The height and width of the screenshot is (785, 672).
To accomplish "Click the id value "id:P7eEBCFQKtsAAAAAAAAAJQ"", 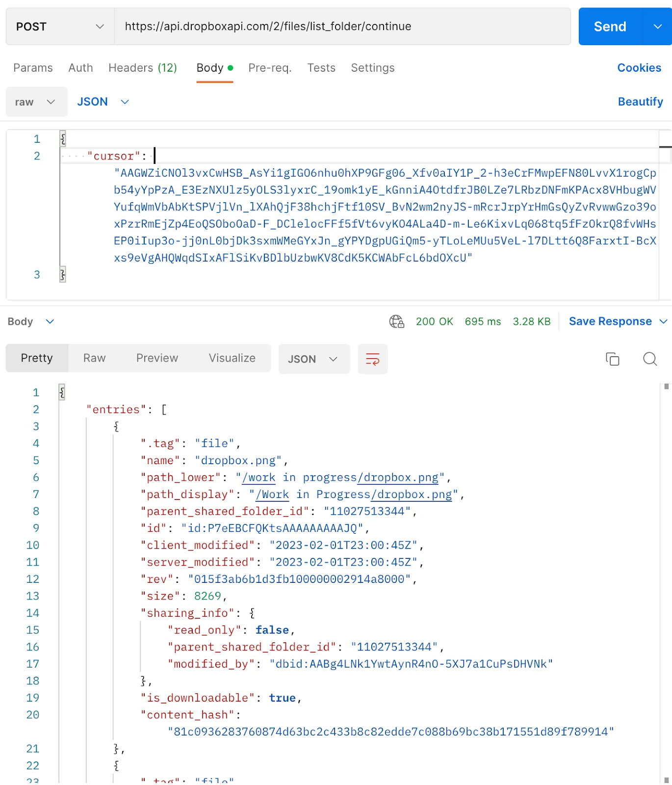I will tap(272, 528).
